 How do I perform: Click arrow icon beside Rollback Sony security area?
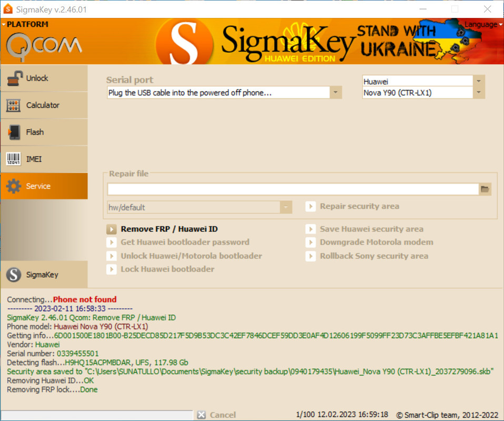tap(310, 256)
